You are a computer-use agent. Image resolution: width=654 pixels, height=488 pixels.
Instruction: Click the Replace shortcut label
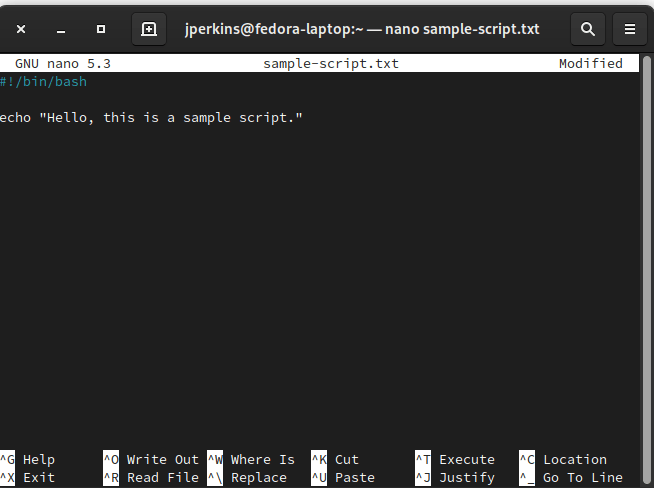[258, 478]
